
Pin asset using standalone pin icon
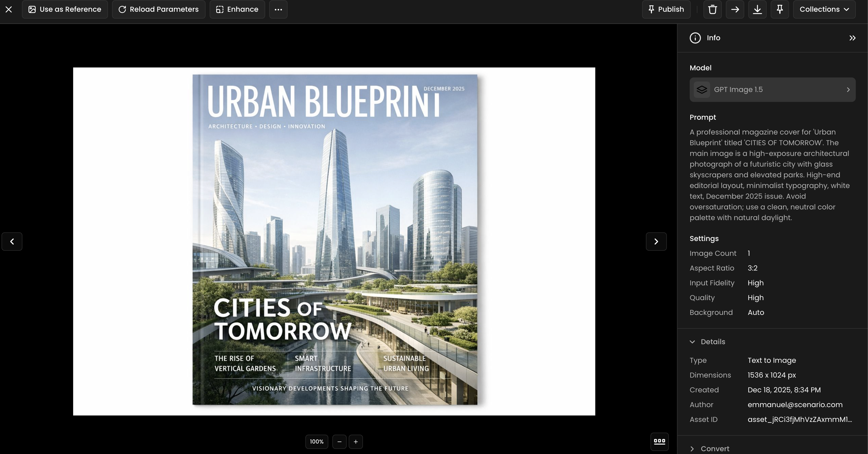pos(780,9)
